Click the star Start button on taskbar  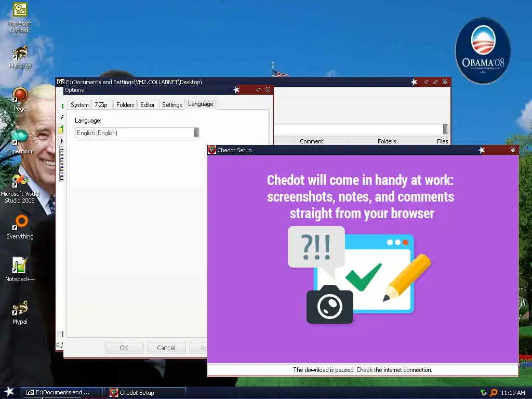(9, 392)
